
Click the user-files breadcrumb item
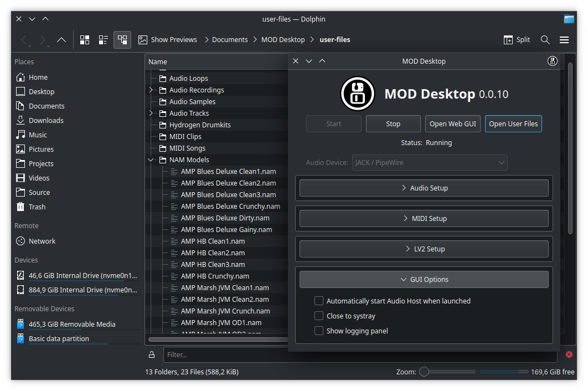point(335,40)
